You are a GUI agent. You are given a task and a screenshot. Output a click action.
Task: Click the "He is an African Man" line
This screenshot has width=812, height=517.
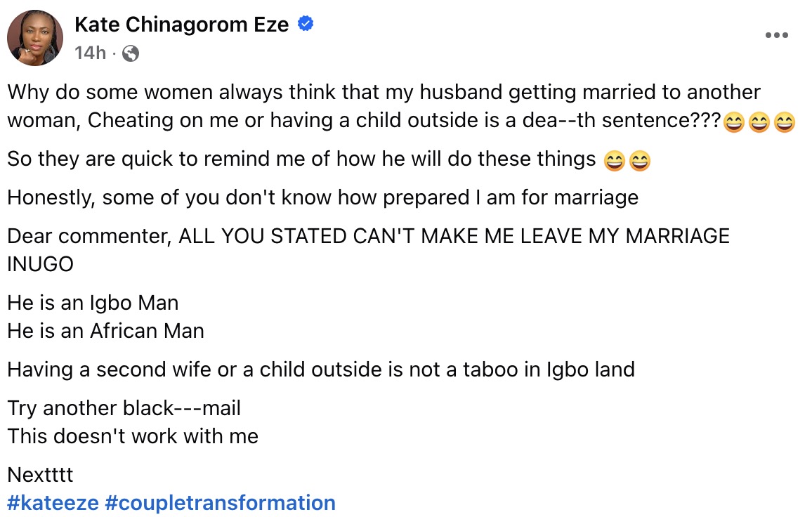[x=105, y=330]
